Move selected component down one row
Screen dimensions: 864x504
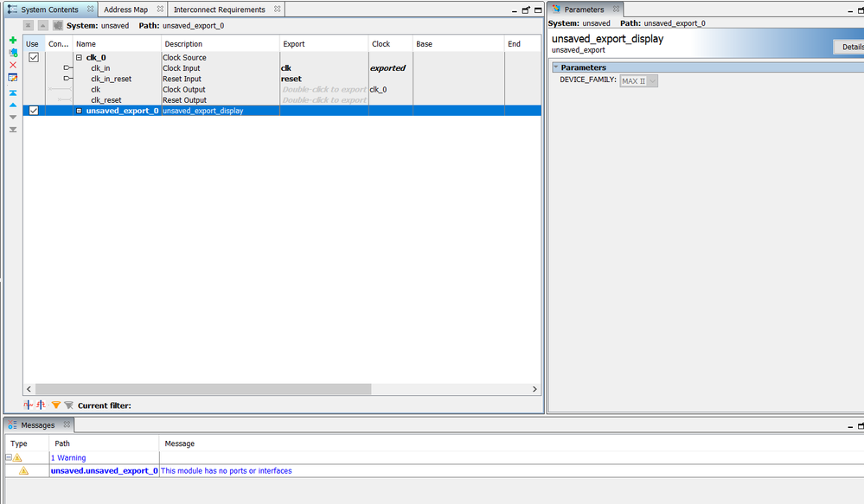[13, 118]
